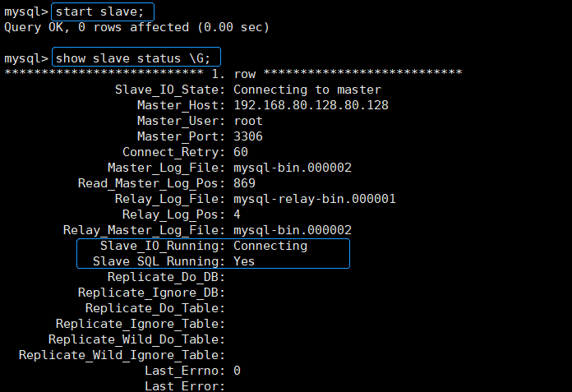Click the port value 3306
This screenshot has height=392, width=572.
(248, 136)
